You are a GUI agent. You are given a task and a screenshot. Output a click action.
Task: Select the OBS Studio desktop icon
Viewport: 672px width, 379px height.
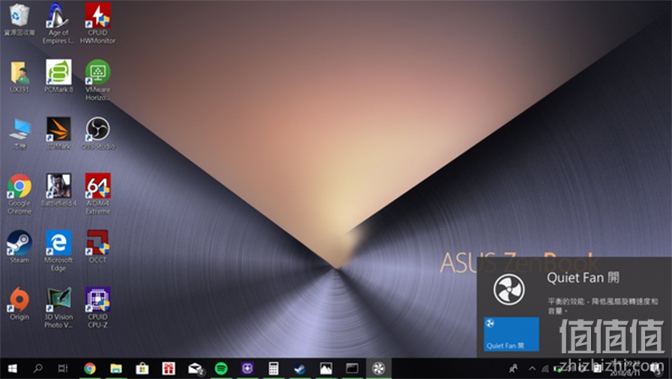pos(98,133)
